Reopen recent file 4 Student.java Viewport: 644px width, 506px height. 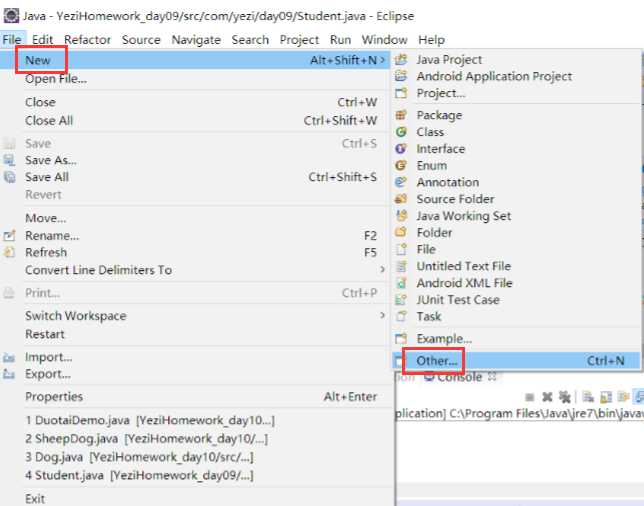[x=195, y=475]
